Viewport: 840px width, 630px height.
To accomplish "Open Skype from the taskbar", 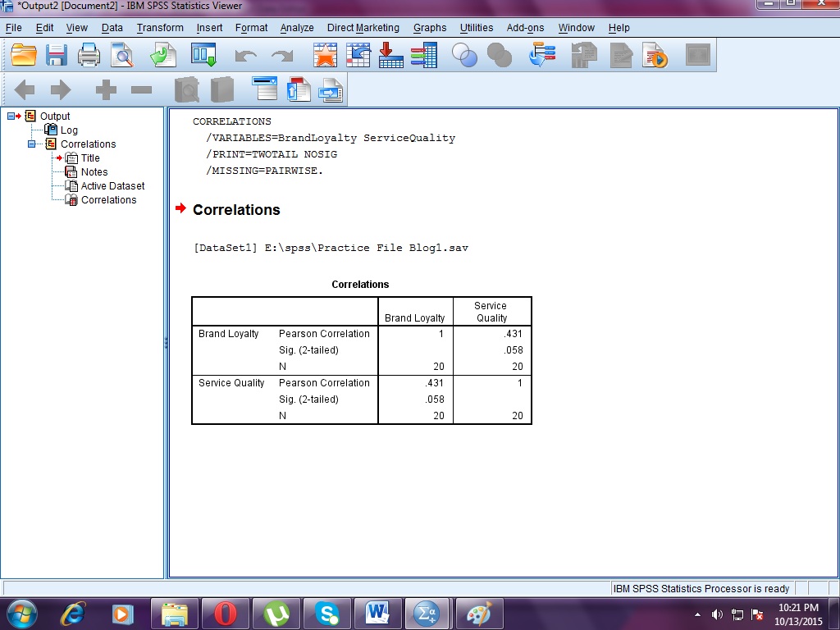I will coord(328,613).
